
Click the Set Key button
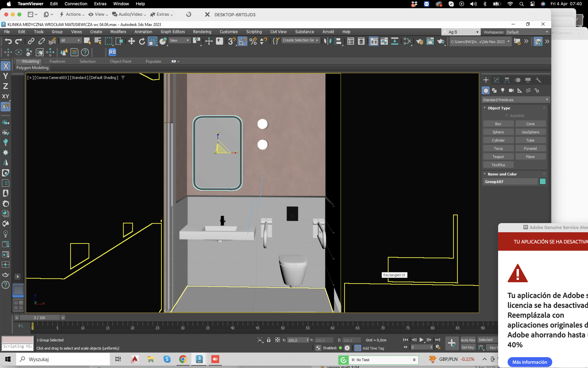[x=468, y=347]
